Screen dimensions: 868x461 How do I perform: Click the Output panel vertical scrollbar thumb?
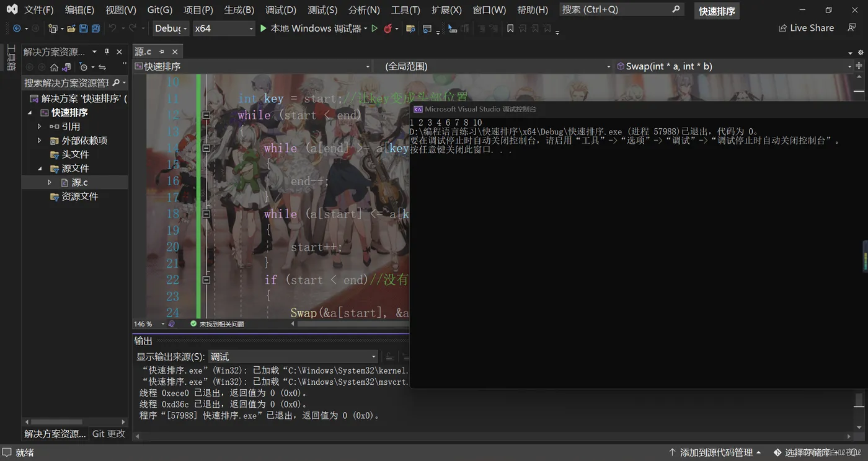point(859,400)
